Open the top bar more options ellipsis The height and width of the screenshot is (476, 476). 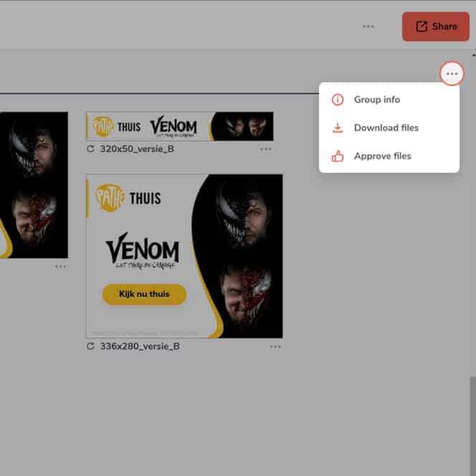pos(368,27)
